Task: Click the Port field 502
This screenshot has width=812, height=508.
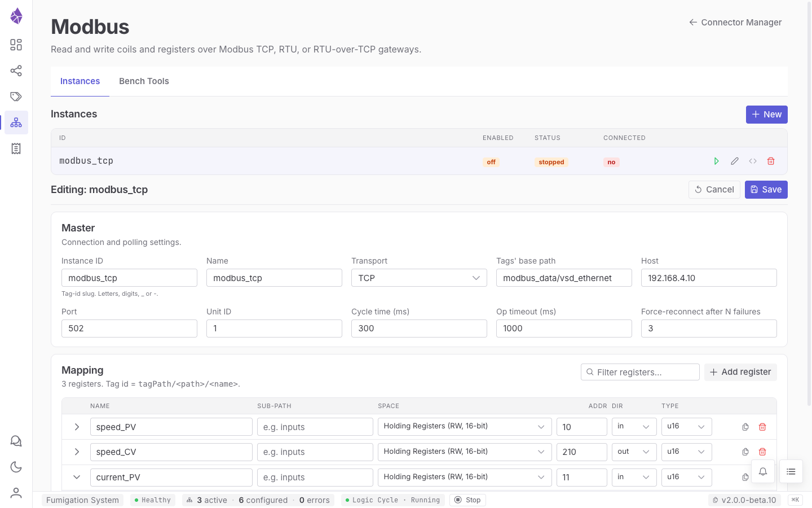Action: (129, 329)
